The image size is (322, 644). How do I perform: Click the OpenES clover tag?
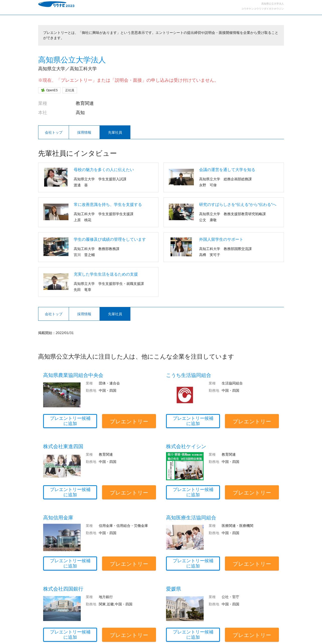click(x=49, y=90)
